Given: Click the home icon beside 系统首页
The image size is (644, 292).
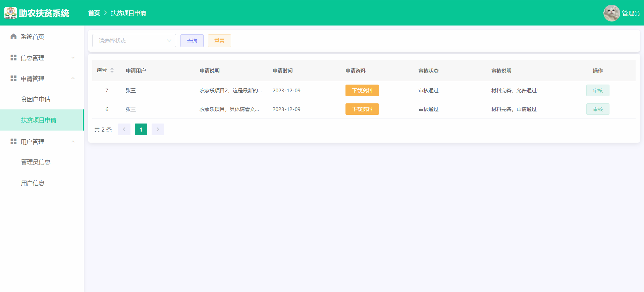Looking at the screenshot, I should 13,37.
